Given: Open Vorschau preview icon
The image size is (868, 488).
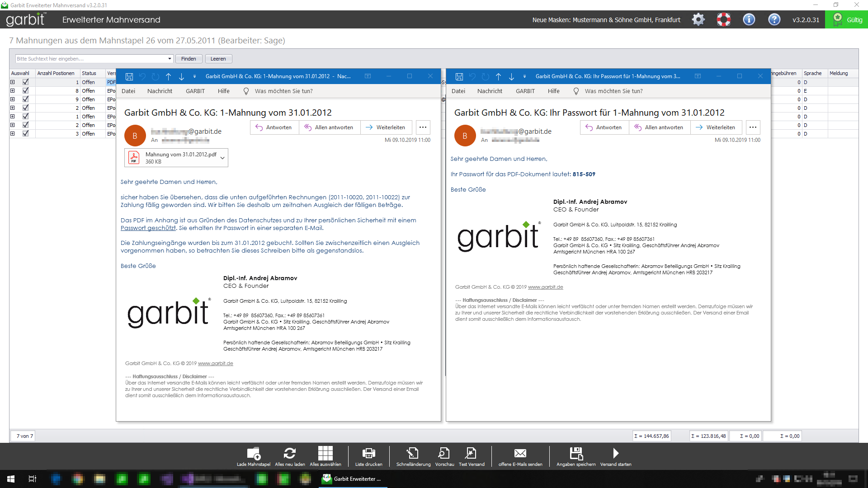Looking at the screenshot, I should [444, 453].
